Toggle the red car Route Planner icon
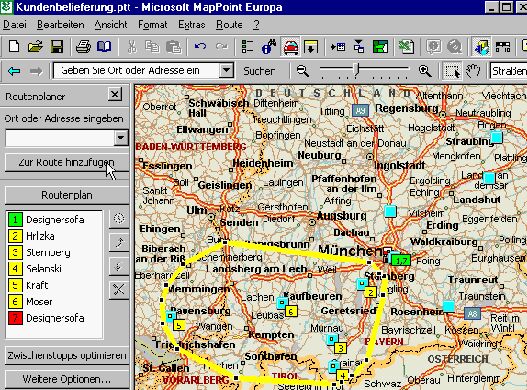The width and height of the screenshot is (527, 390). click(x=291, y=46)
